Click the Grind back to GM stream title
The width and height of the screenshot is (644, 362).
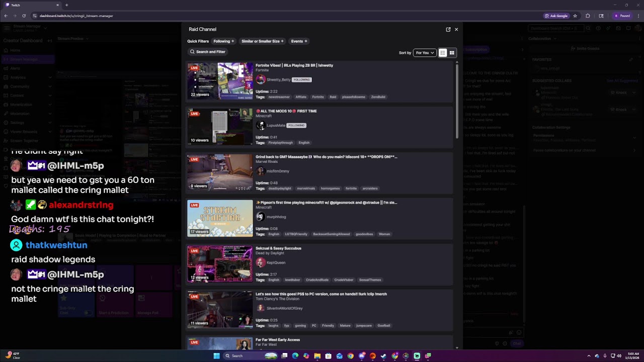point(327,157)
